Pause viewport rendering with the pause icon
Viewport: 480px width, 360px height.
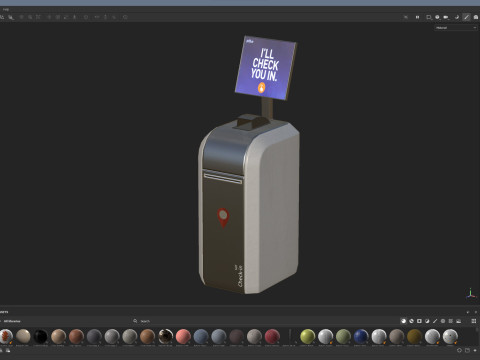[417, 17]
